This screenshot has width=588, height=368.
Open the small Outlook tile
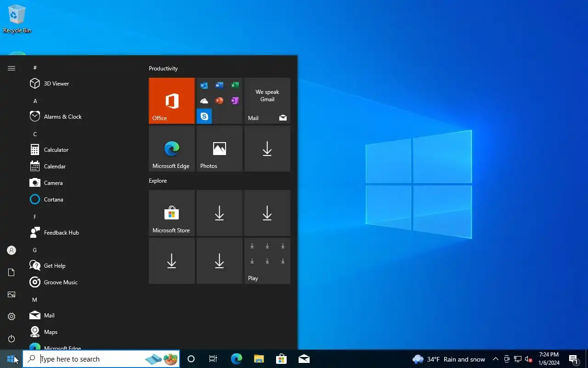pyautogui.click(x=204, y=86)
